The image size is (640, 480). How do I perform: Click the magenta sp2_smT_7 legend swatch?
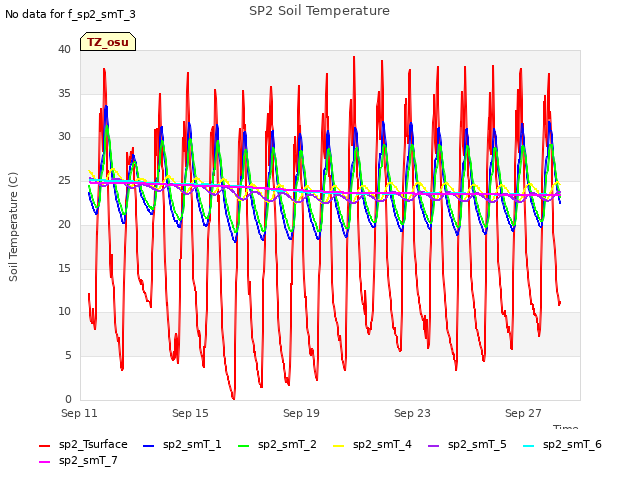[x=44, y=462]
